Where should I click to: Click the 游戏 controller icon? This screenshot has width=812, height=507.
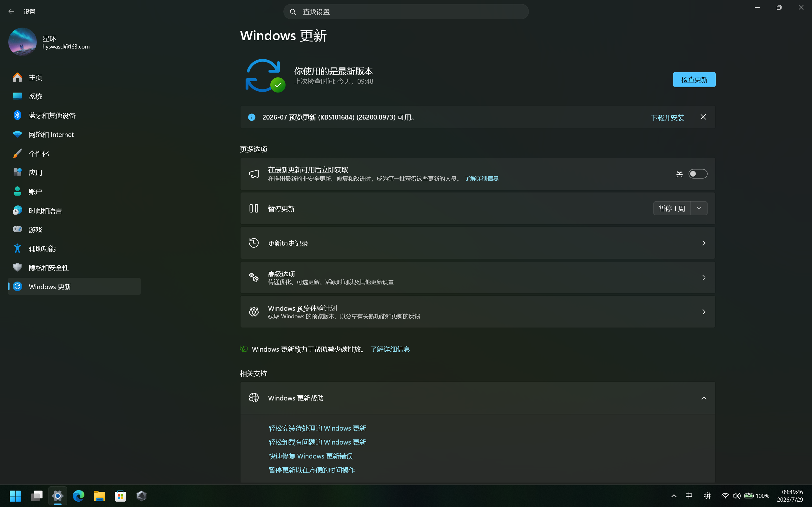(17, 229)
